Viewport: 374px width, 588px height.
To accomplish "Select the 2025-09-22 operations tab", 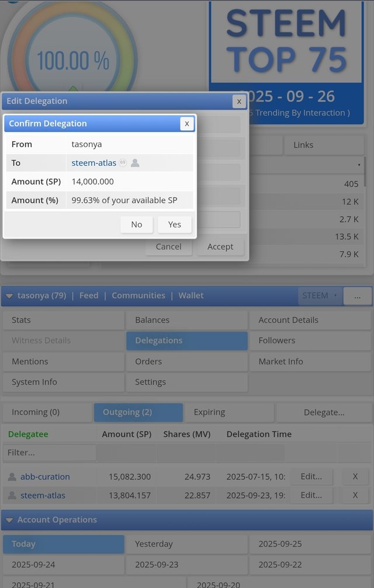I will tap(310, 565).
